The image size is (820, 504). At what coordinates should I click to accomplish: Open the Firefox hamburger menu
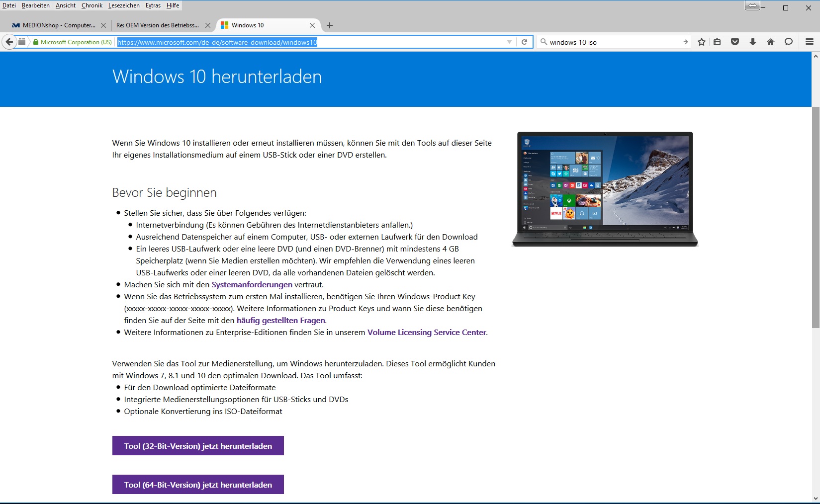click(810, 42)
